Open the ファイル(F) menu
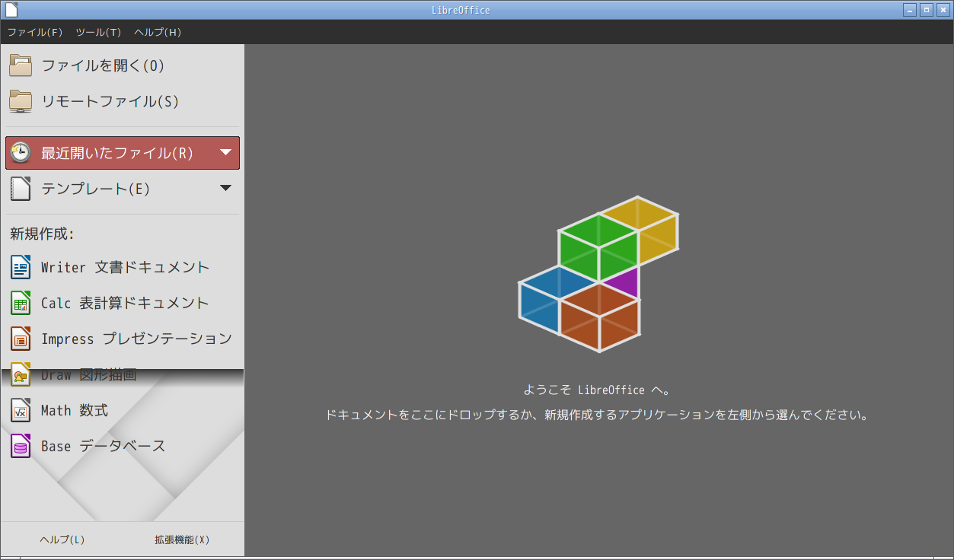Screen dimensions: 954x560 coord(34,33)
